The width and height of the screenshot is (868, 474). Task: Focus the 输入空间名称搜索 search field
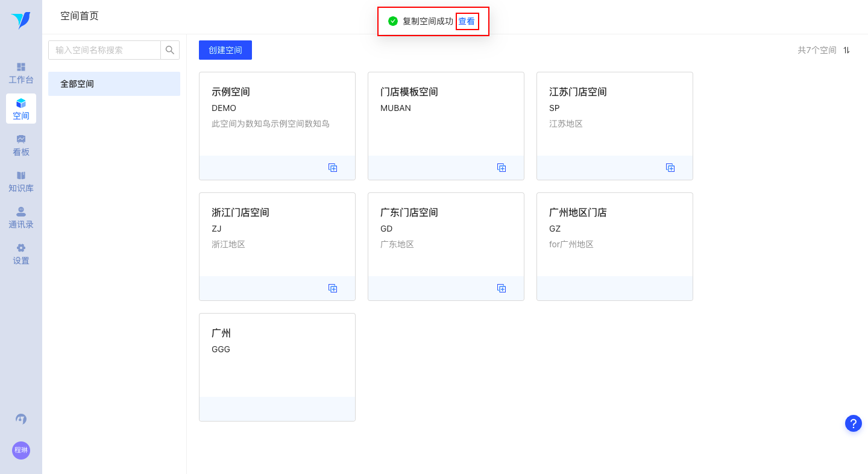(x=104, y=50)
